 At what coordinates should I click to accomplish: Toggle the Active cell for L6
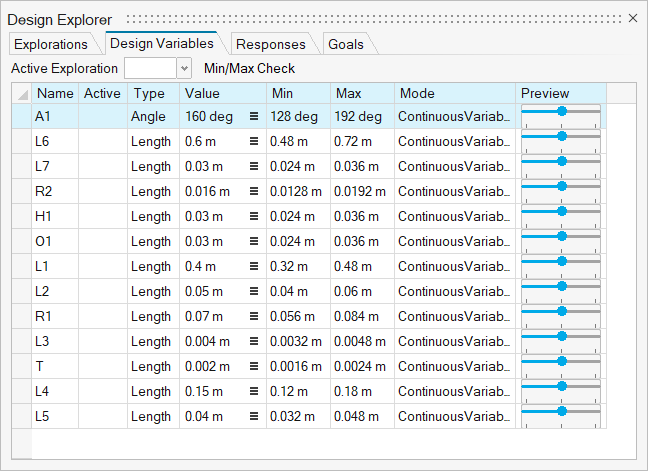tap(102, 142)
